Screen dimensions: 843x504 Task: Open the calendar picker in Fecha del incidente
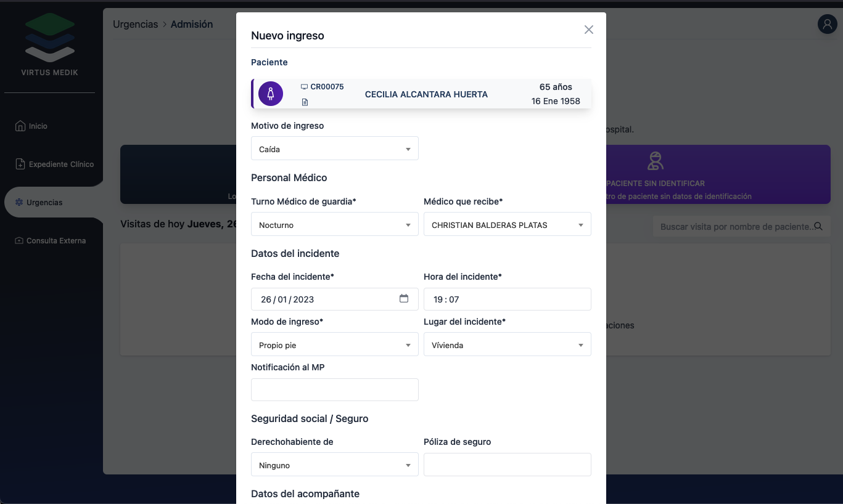(x=404, y=299)
